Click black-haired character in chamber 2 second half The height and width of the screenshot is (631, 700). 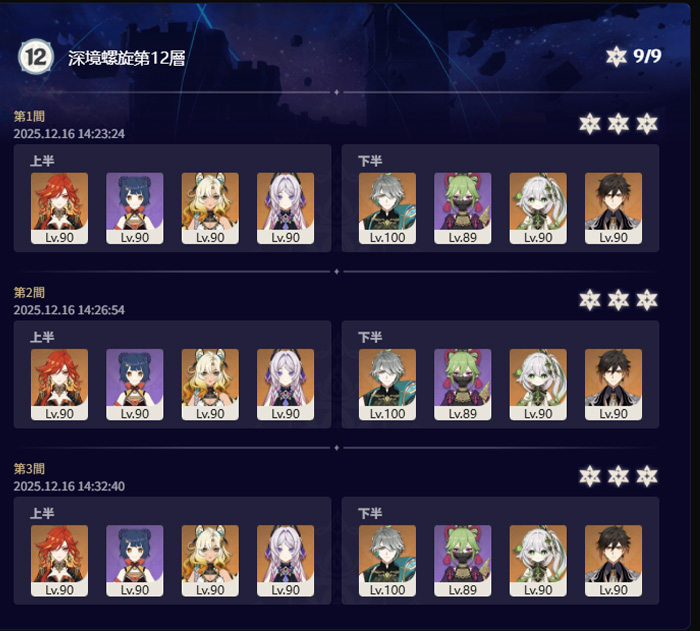pos(613,385)
